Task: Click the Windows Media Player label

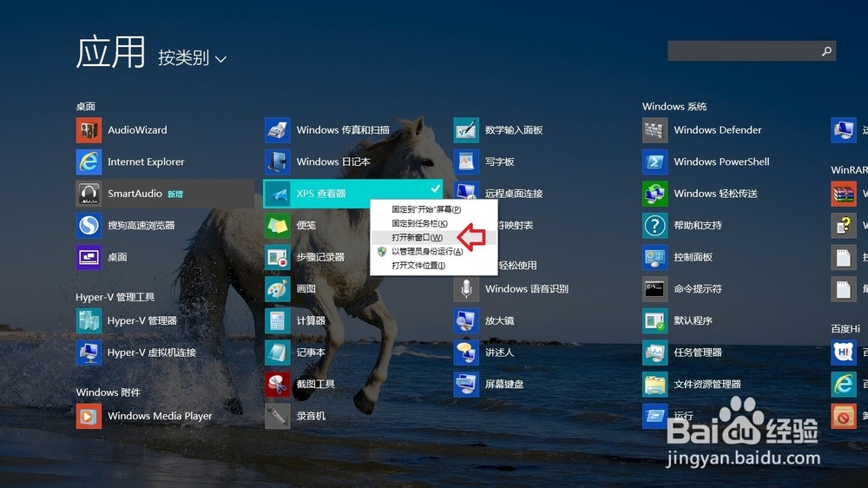Action: click(160, 416)
